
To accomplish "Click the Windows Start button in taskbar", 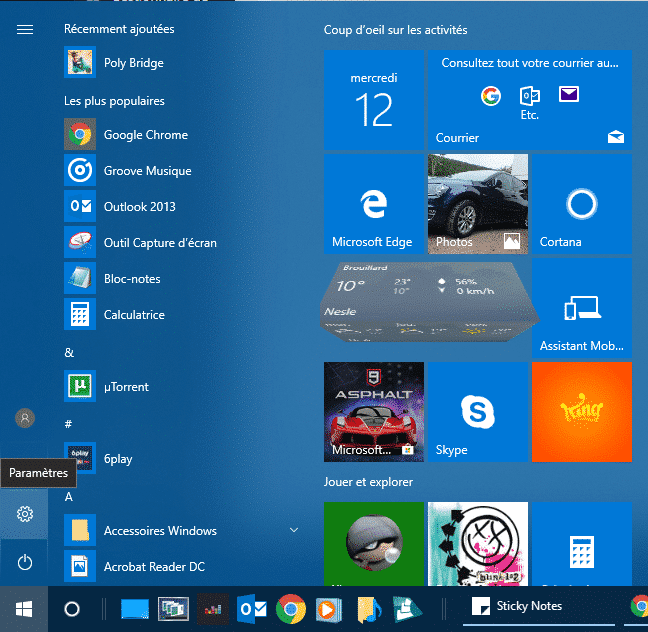I will (24, 607).
